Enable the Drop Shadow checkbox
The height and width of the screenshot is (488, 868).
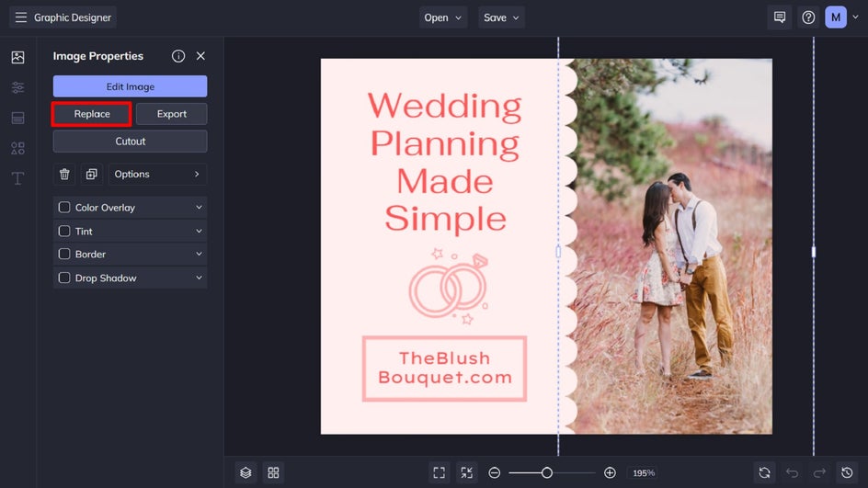pyautogui.click(x=64, y=278)
